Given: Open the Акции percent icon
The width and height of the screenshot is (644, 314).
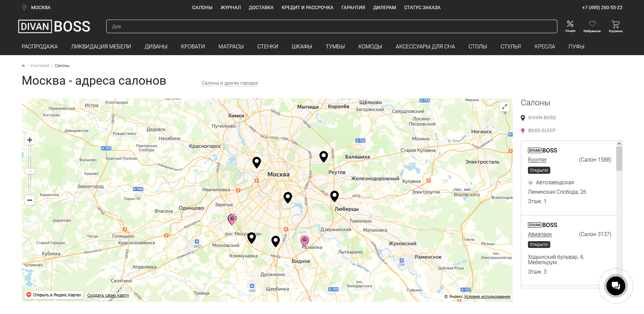Looking at the screenshot, I should tap(570, 26).
